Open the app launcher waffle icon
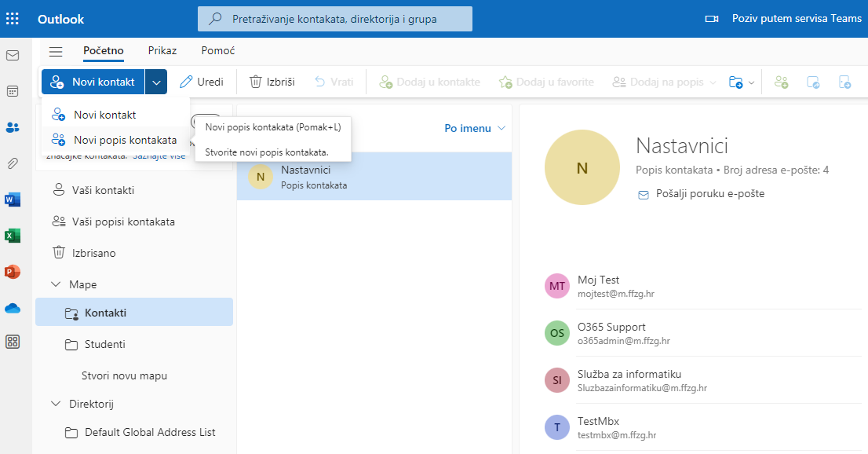 13,18
